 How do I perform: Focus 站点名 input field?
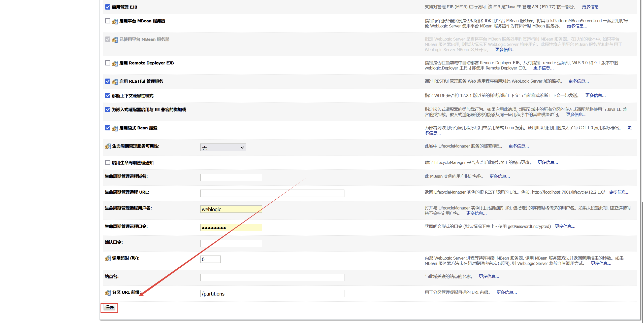[x=272, y=277]
